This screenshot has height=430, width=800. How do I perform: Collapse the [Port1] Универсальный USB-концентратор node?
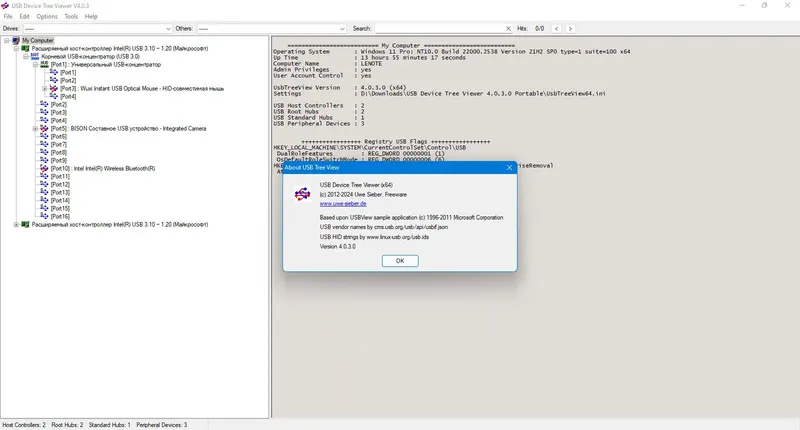35,65
